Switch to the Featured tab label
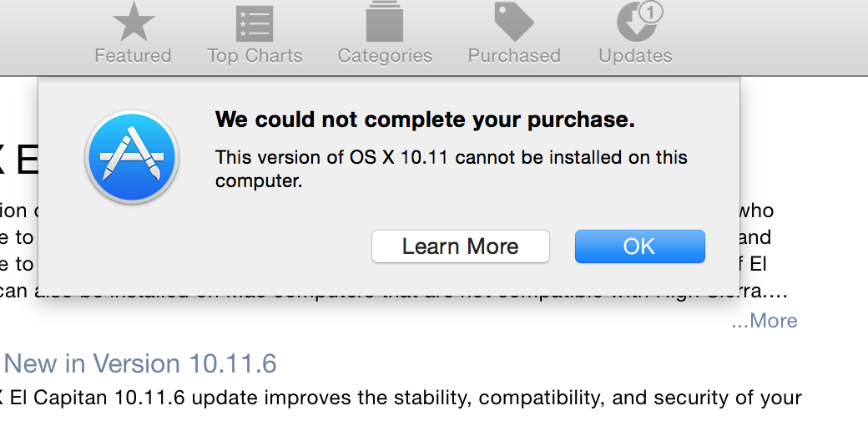The width and height of the screenshot is (868, 421). coord(133,56)
